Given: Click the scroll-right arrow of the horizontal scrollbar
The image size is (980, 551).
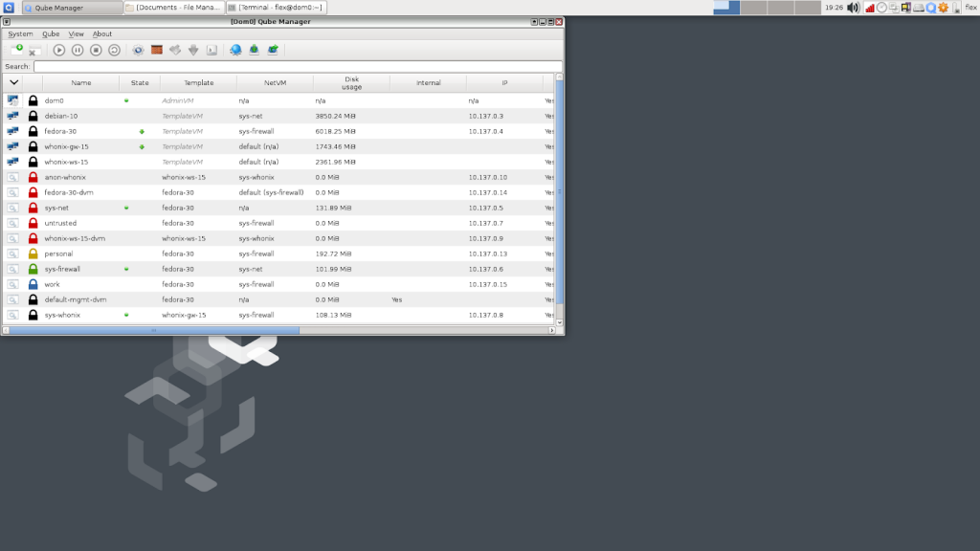Looking at the screenshot, I should 552,330.
